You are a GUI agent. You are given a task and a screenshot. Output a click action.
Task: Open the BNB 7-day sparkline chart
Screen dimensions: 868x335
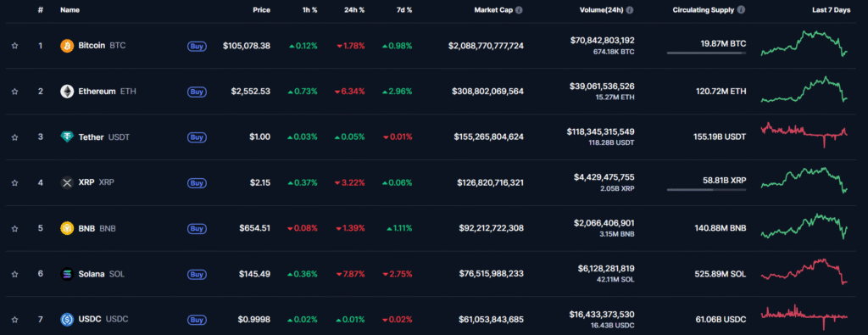point(804,227)
